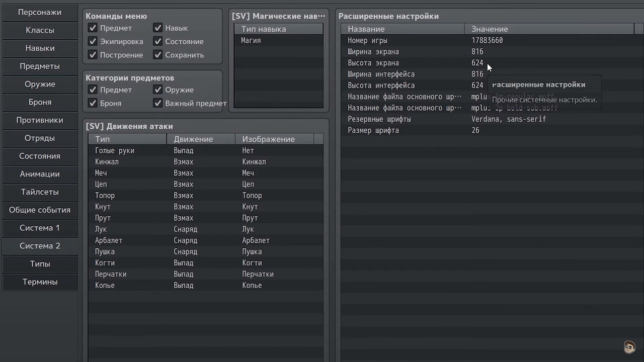Toggle the Важный предмет category checkbox
The image size is (644, 362).
pos(158,103)
